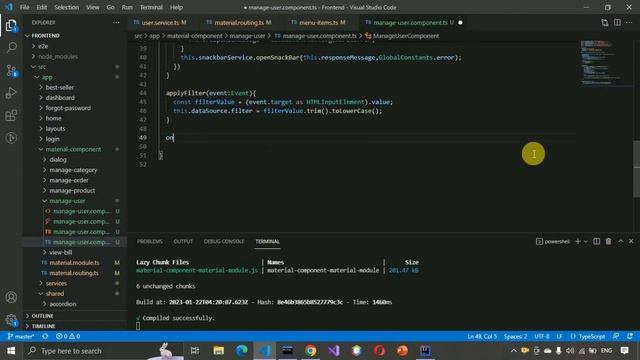
Task: Open File Explorer from the taskbar
Action: tap(219, 351)
